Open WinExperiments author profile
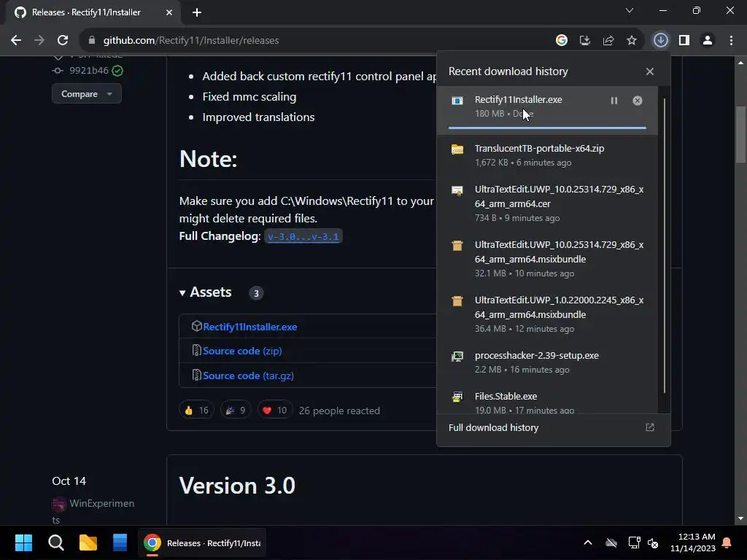The image size is (747, 560). [x=93, y=511]
